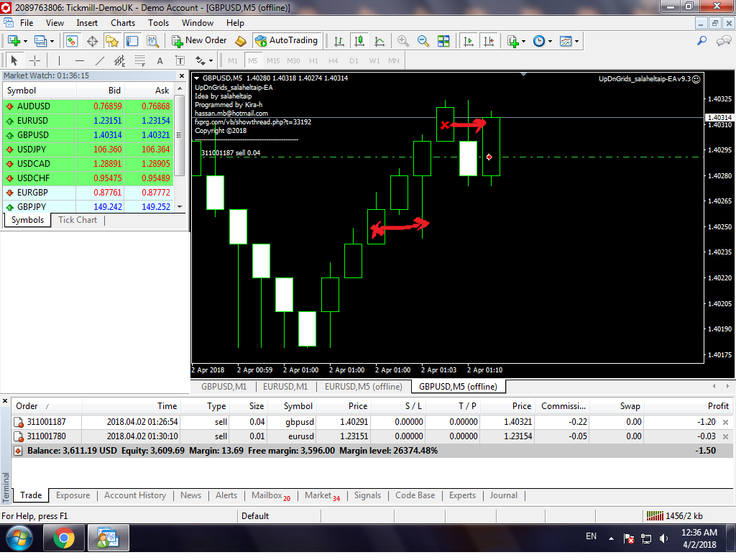Toggle chart auto scroll
The width and height of the screenshot is (736, 560).
(469, 41)
